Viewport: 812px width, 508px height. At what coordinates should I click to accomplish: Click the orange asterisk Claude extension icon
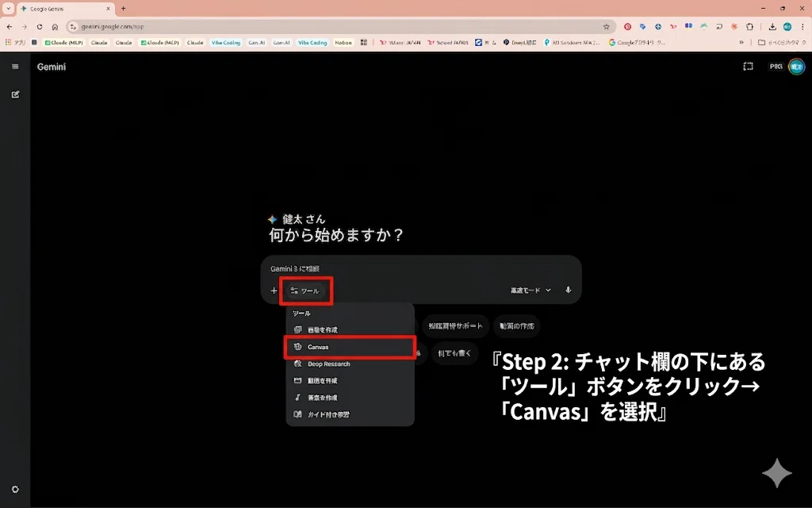734,26
